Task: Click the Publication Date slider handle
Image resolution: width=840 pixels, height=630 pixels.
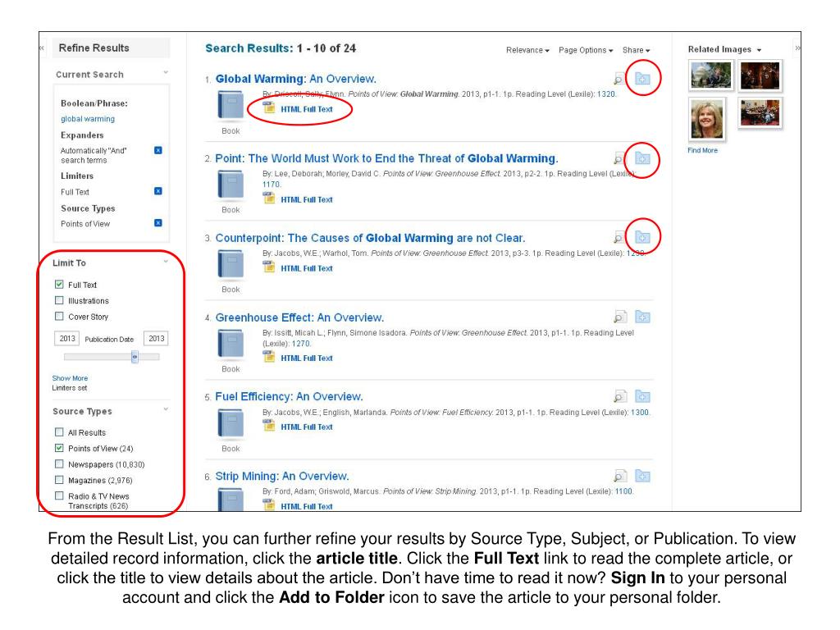Action: click(x=135, y=357)
